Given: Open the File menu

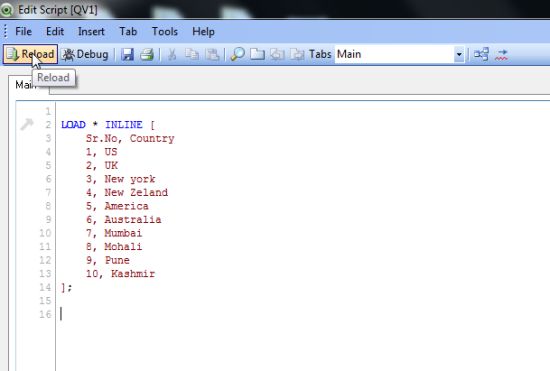Looking at the screenshot, I should 23,32.
